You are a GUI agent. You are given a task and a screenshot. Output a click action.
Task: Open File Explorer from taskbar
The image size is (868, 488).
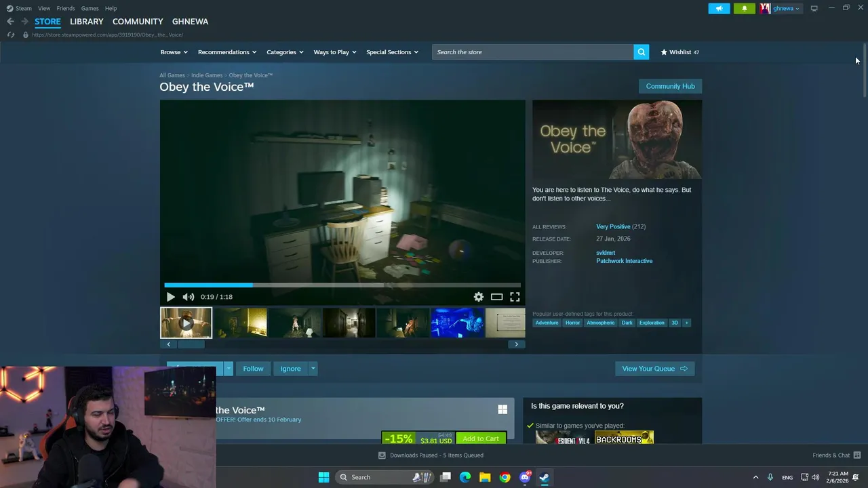click(485, 477)
